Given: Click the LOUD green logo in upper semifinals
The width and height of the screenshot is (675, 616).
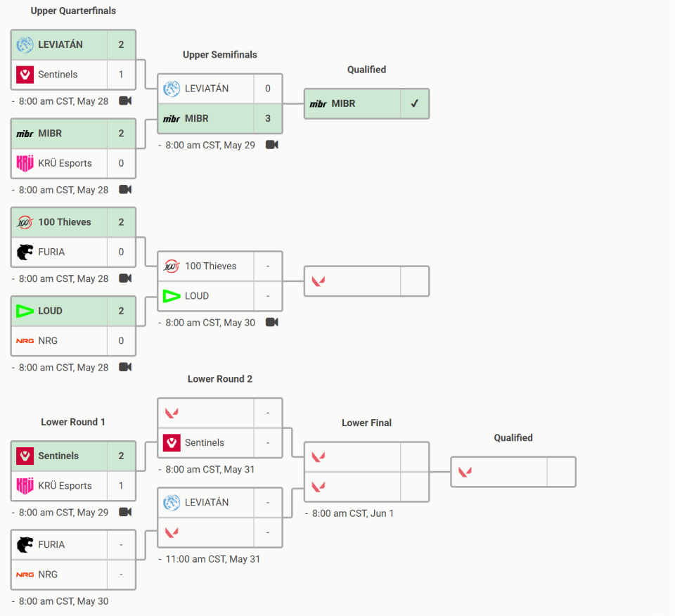Looking at the screenshot, I should click(172, 296).
